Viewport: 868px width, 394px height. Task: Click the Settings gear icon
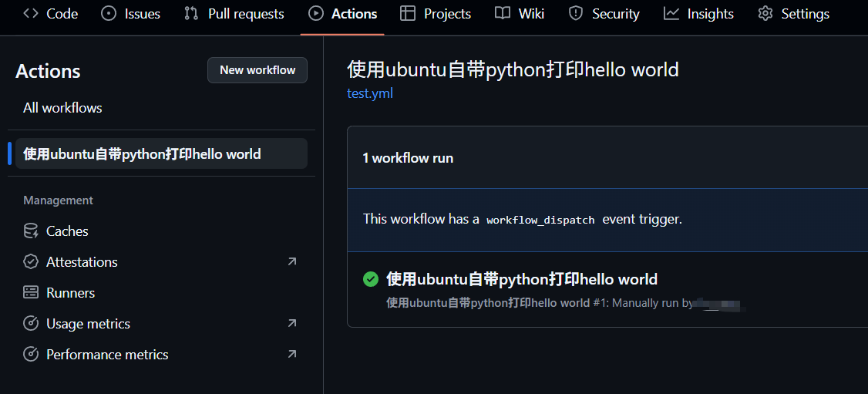tap(765, 14)
